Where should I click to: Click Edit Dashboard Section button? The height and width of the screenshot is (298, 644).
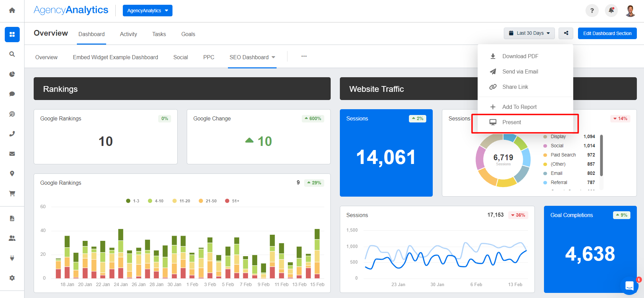(607, 33)
